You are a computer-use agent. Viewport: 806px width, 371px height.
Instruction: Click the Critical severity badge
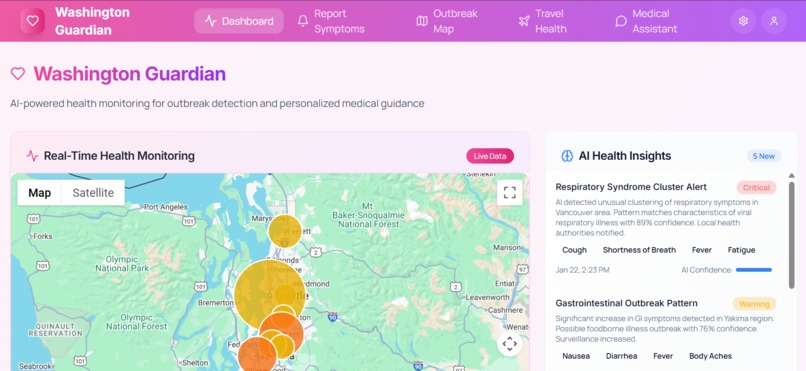[756, 188]
